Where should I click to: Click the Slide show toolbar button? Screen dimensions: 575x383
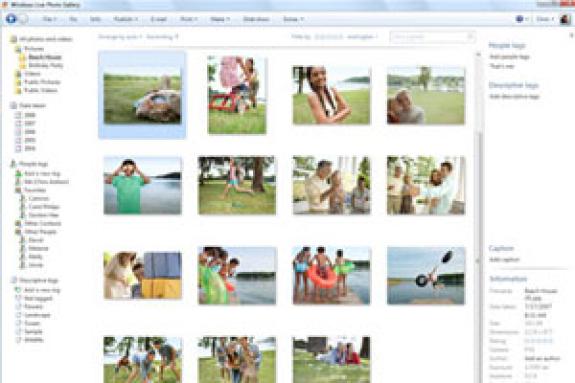(x=256, y=19)
